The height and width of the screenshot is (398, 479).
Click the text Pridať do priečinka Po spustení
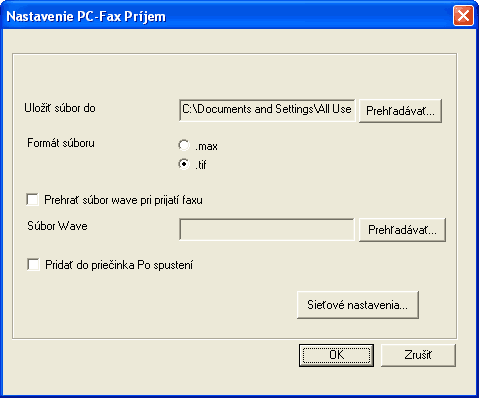(119, 265)
